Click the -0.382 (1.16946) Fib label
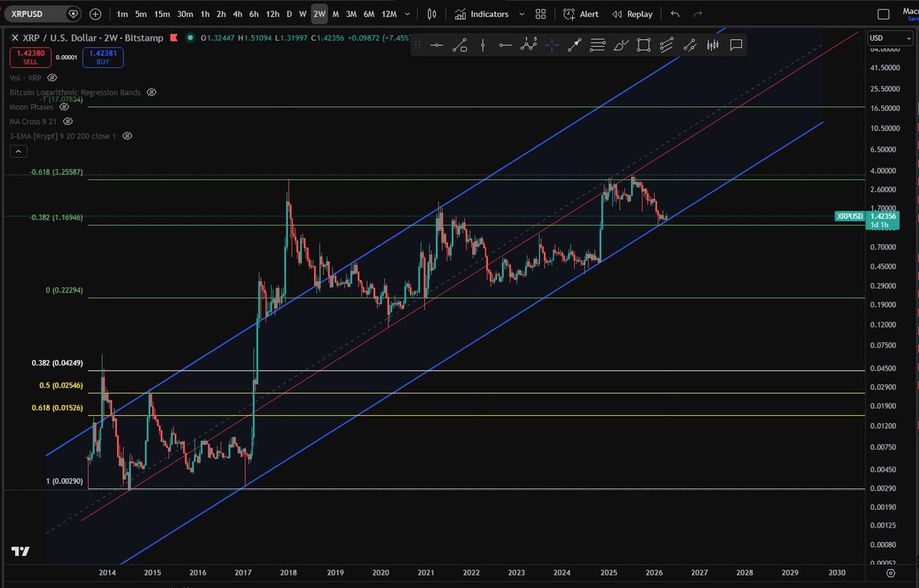919x588 pixels. (57, 217)
